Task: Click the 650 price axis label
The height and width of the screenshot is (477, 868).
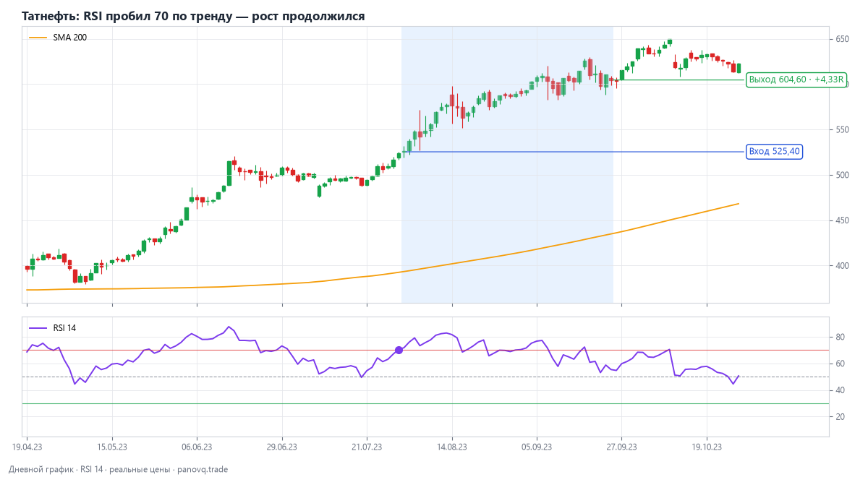Action: (843, 39)
